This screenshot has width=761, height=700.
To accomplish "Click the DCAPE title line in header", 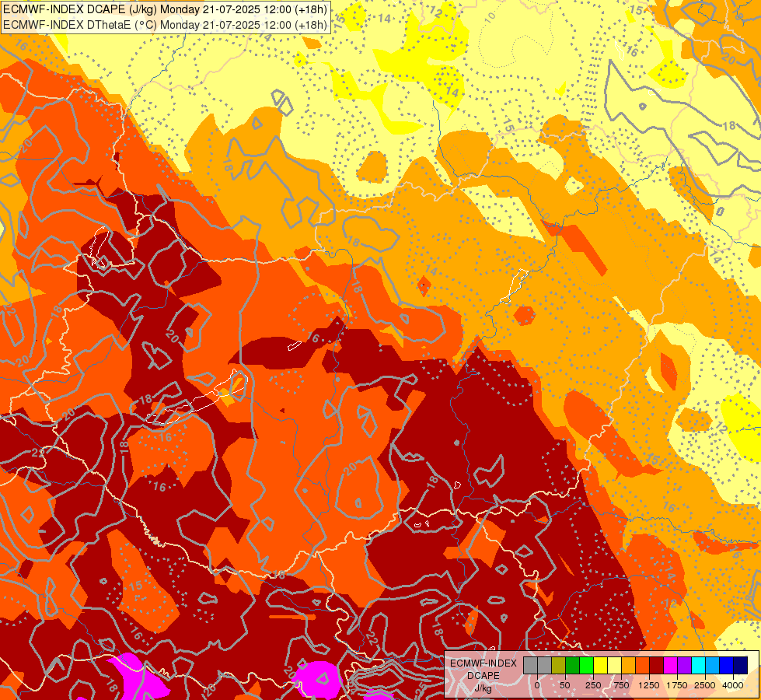I will (x=165, y=9).
